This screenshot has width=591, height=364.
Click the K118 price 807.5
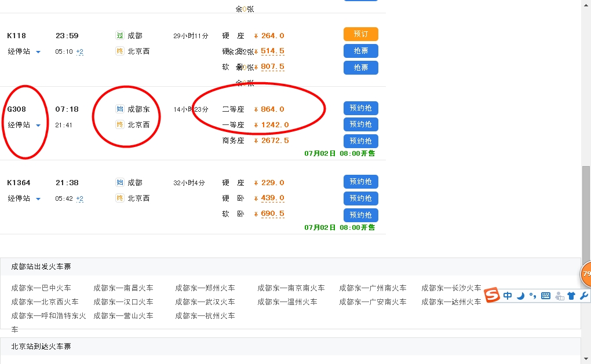tap(272, 67)
